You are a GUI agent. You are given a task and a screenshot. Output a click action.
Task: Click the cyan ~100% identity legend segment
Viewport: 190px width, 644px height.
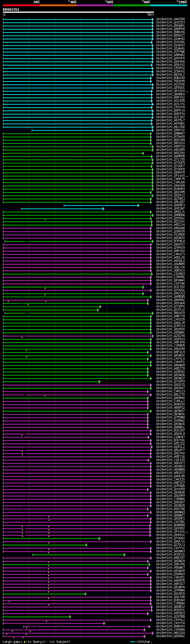[169, 5]
